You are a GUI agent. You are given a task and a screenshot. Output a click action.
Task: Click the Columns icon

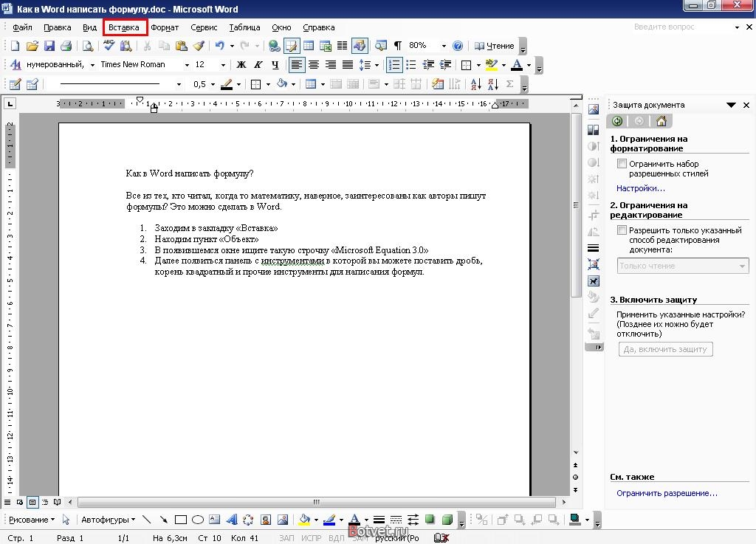343,46
